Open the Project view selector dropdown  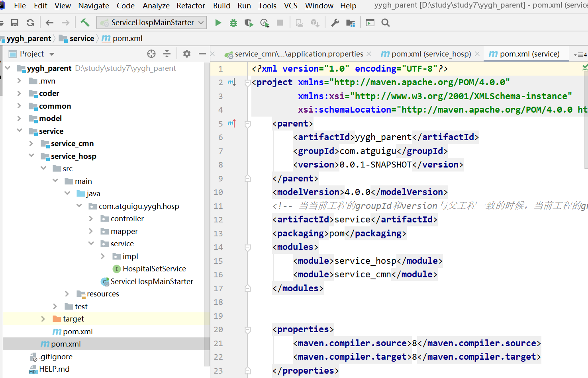click(52, 54)
